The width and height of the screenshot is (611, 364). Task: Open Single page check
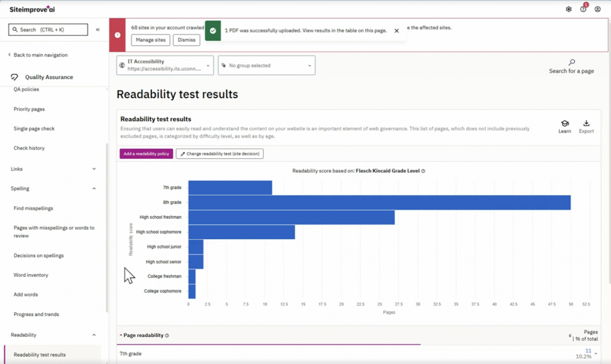(34, 129)
